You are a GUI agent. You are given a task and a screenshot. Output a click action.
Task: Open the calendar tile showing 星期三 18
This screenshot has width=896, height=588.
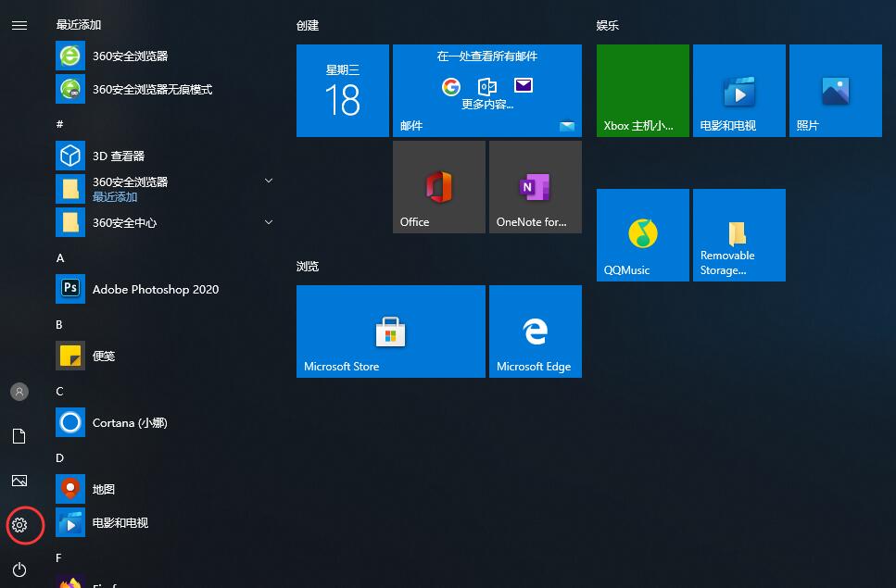[343, 91]
